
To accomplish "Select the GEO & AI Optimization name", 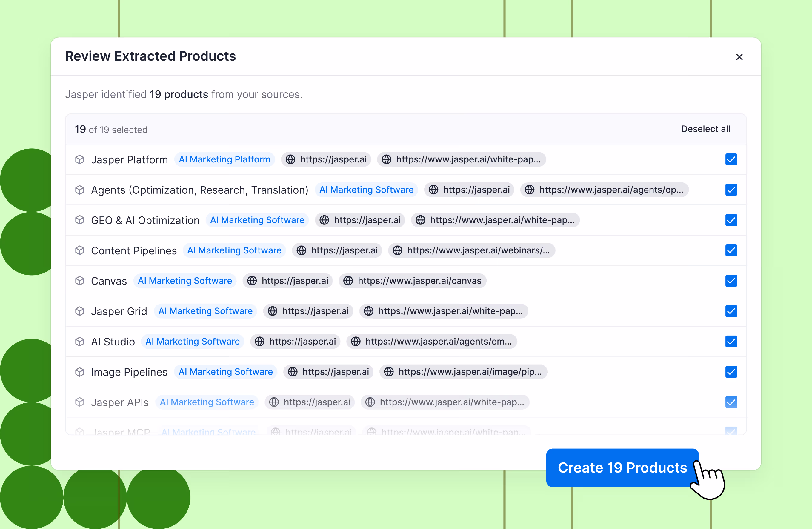I will [145, 221].
